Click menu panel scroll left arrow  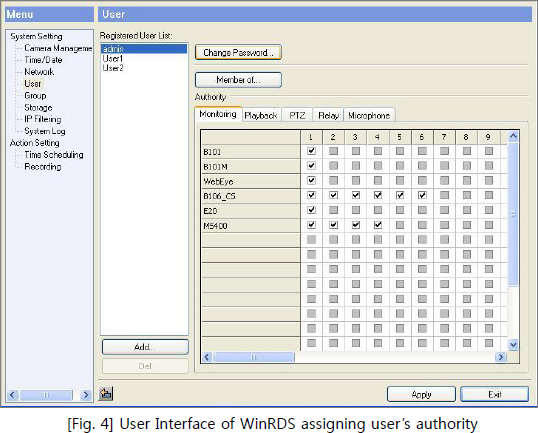coord(12,395)
